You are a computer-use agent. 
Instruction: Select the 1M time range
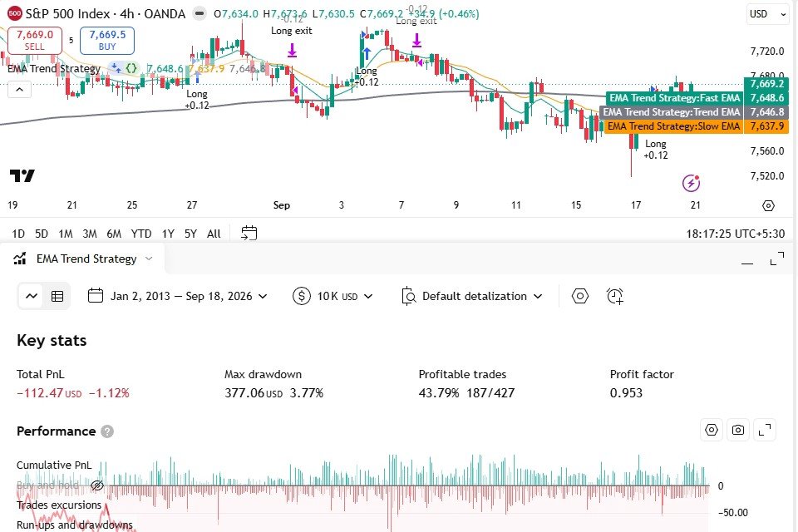click(65, 234)
